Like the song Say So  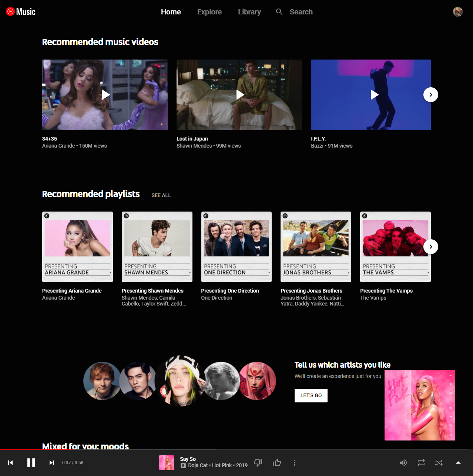pos(277,463)
